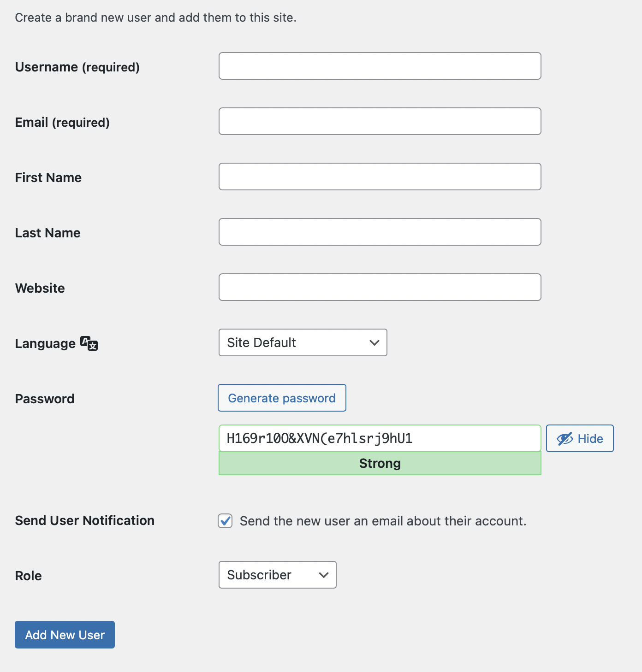Click into the First Name field
Screen dimensions: 642x672
coord(380,177)
